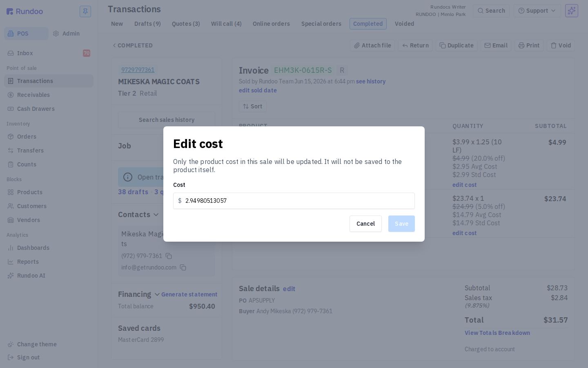Screen dimensions: 588x368
Task: Open the Support dropdown
Action: 537,11
